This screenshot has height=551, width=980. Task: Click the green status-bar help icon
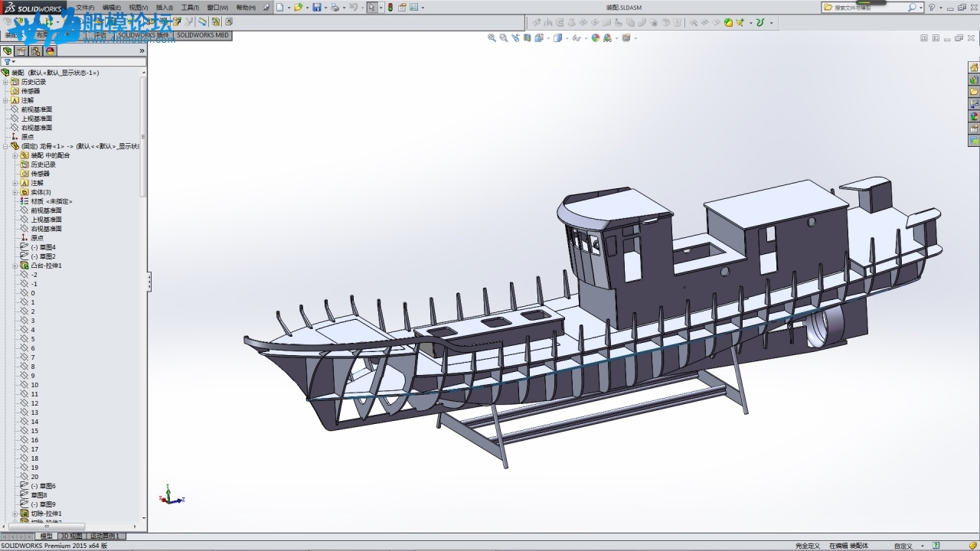pos(936,546)
